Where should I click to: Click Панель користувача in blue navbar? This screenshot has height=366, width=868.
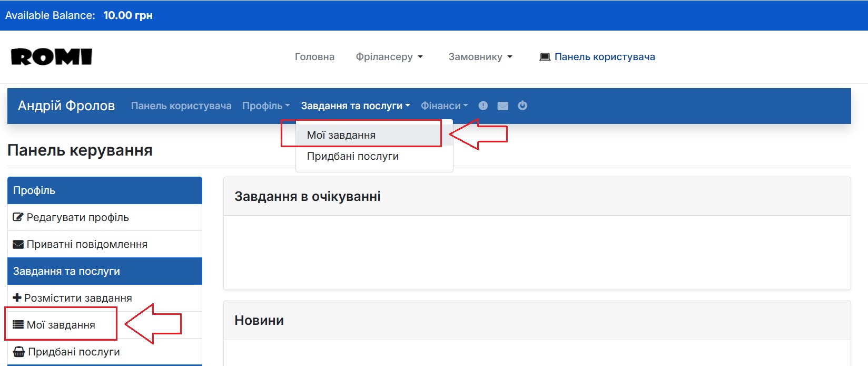tap(181, 106)
